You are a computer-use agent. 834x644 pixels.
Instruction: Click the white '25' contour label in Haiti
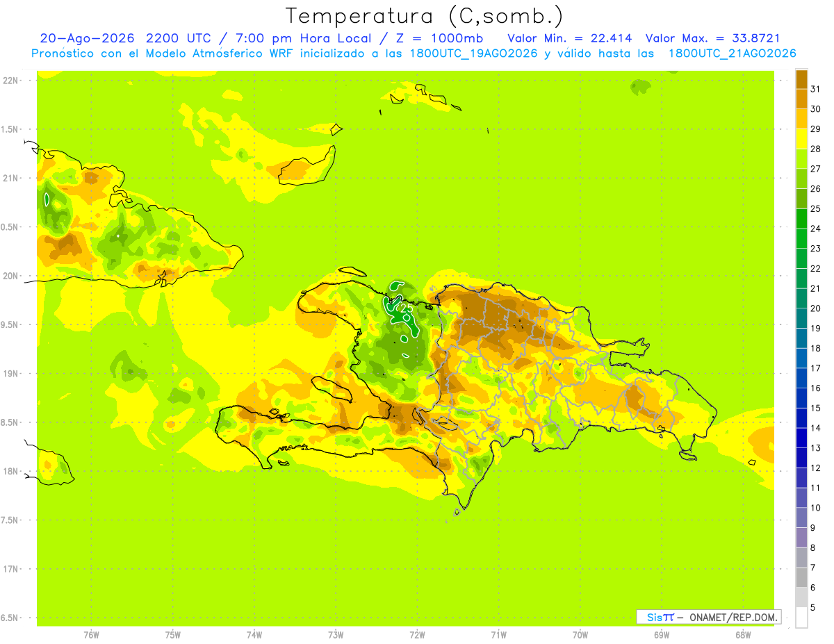click(x=405, y=308)
